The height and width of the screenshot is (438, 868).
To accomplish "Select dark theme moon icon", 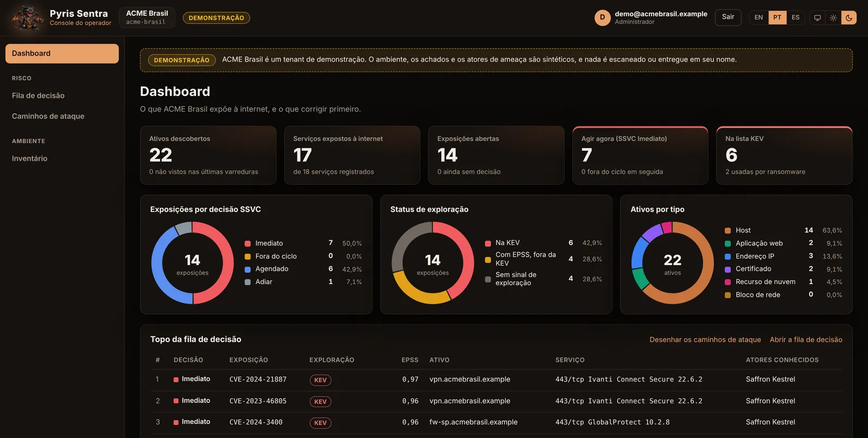I will pyautogui.click(x=849, y=18).
